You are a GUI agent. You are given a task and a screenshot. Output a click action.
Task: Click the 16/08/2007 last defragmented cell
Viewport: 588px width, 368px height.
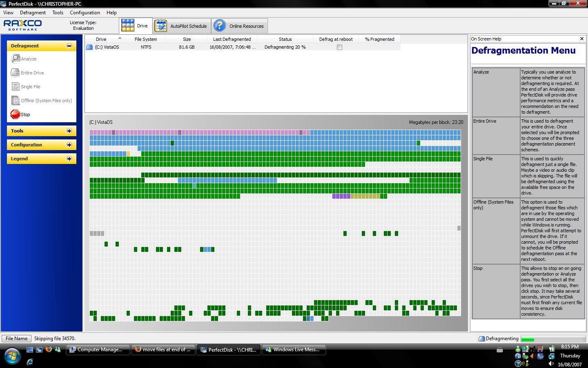click(232, 47)
